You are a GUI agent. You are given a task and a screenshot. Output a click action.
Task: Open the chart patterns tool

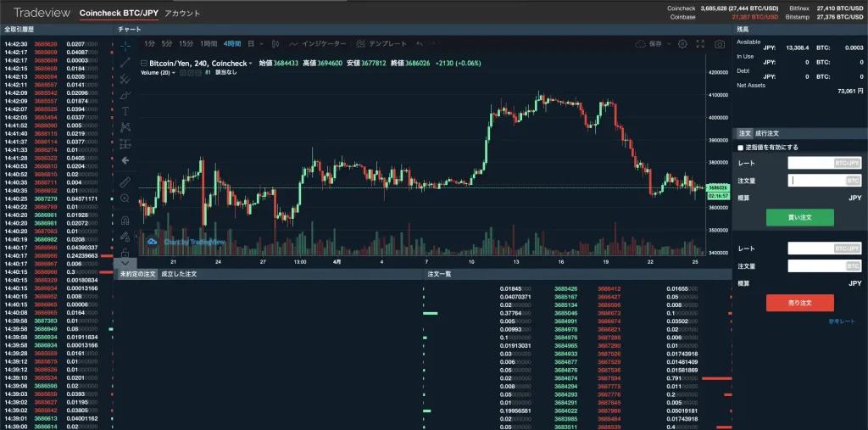click(125, 127)
